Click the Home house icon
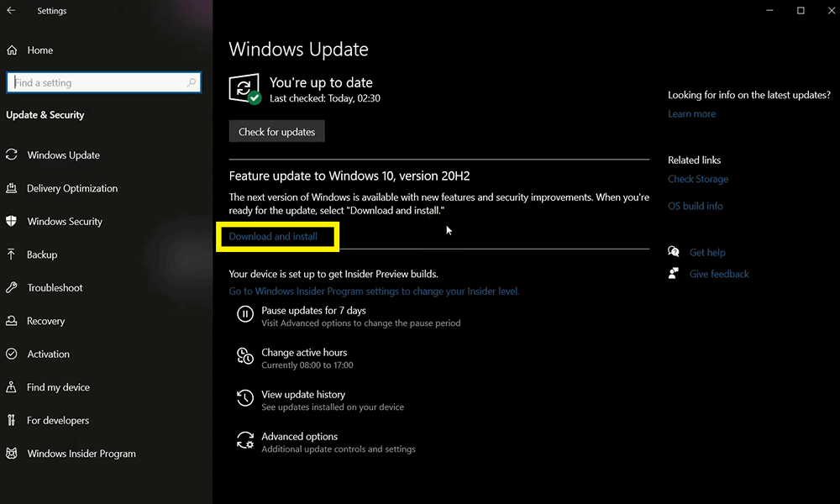Image resolution: width=840 pixels, height=504 pixels. (12, 50)
